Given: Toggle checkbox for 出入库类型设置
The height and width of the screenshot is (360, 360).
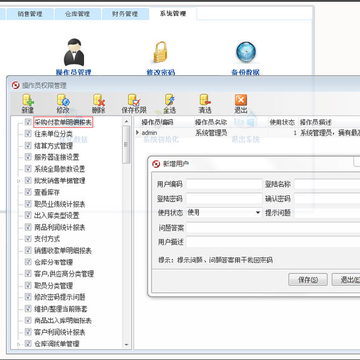Looking at the screenshot, I should tap(28, 216).
